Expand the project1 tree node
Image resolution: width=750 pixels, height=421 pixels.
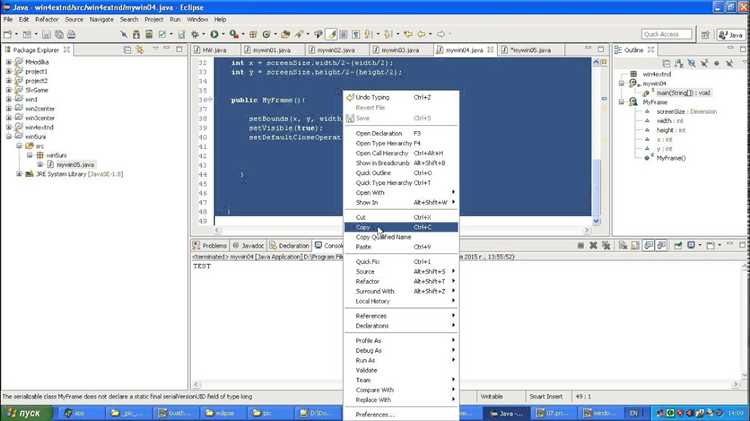[x=9, y=71]
